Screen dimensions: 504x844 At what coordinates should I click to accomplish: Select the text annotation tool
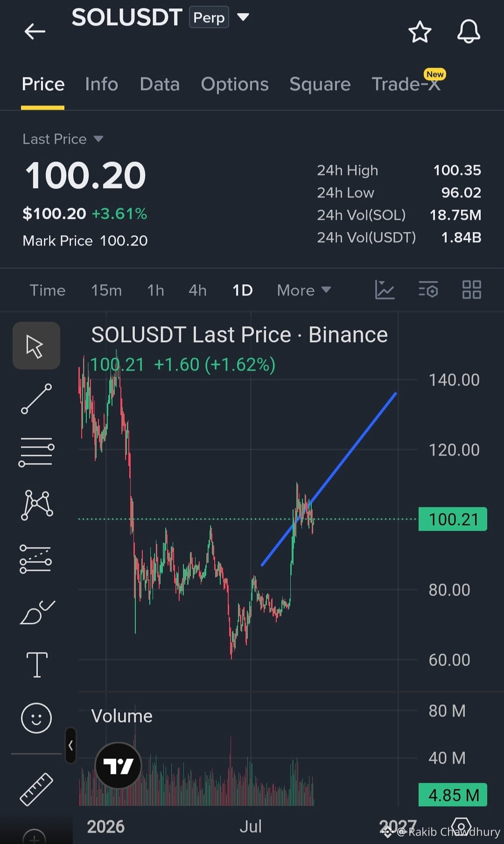[x=37, y=665]
